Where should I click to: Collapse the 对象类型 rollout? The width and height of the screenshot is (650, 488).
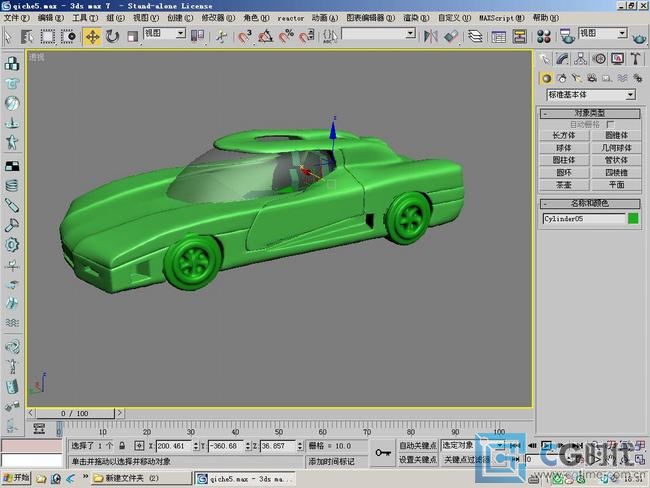[590, 113]
